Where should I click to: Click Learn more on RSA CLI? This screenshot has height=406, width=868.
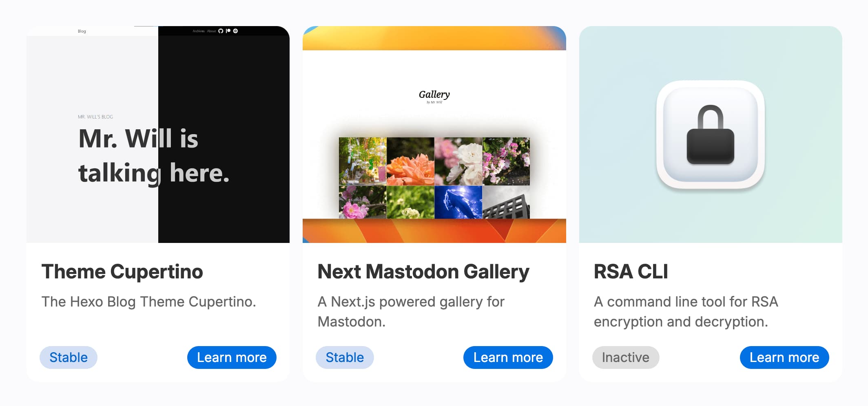click(784, 357)
